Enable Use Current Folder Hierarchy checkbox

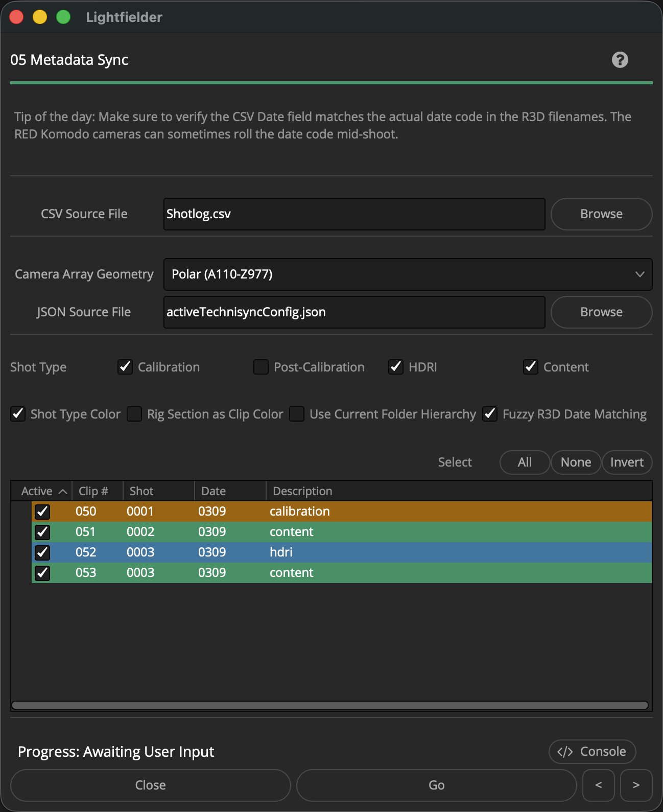(297, 414)
